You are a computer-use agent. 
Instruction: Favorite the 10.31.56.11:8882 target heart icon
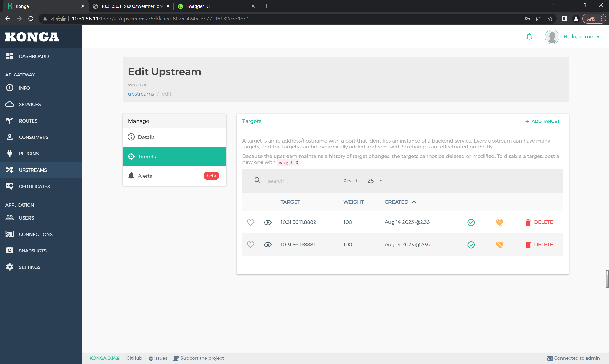(250, 222)
